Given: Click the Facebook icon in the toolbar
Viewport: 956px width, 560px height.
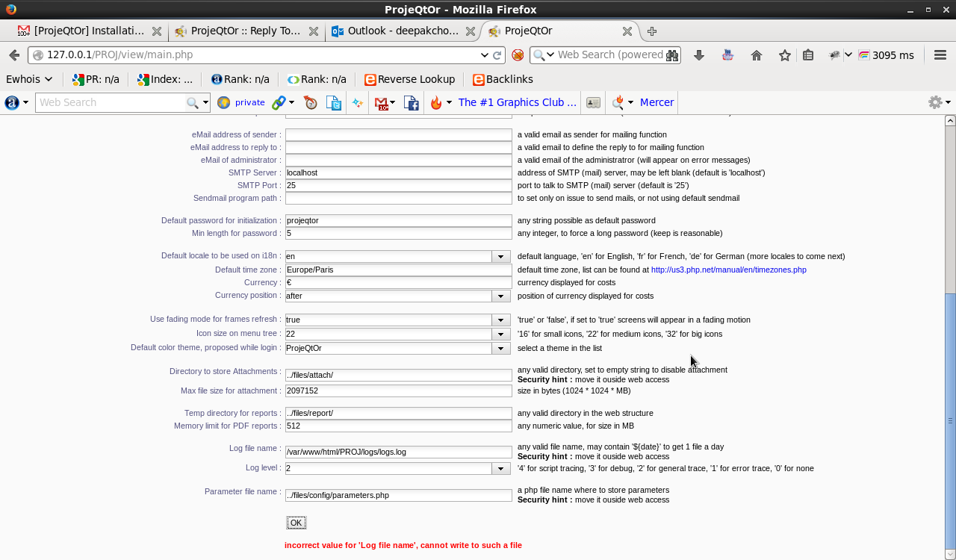Looking at the screenshot, I should (x=411, y=102).
